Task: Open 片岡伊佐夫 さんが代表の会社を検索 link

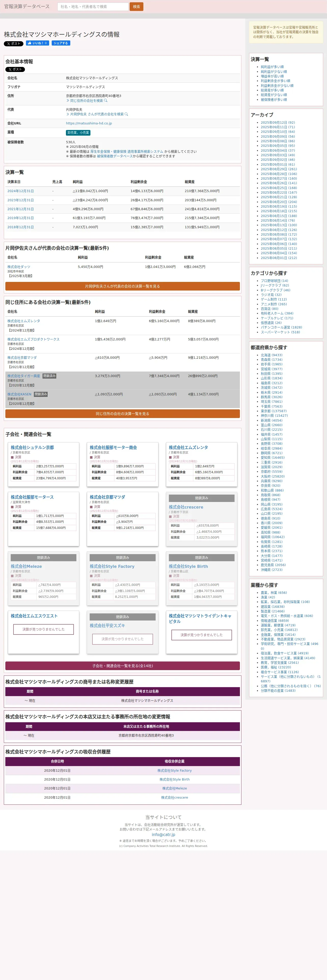Action: (97, 114)
